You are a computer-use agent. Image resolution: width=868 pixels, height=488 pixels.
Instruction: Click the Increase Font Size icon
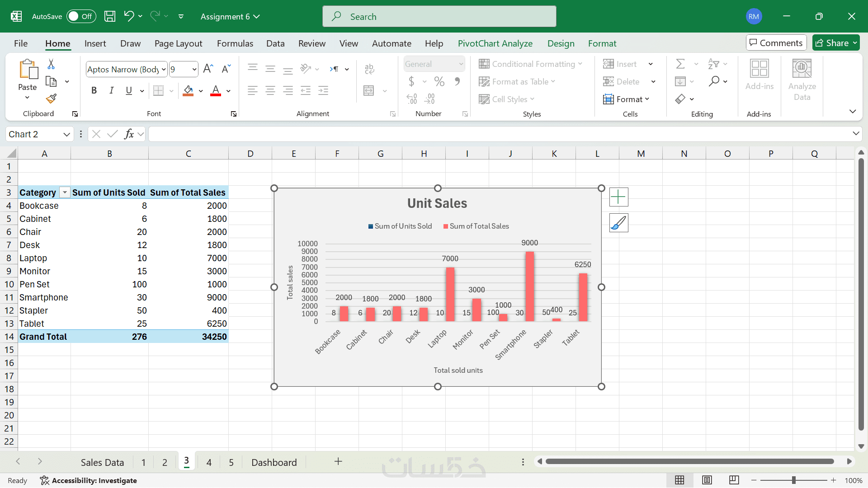point(208,69)
